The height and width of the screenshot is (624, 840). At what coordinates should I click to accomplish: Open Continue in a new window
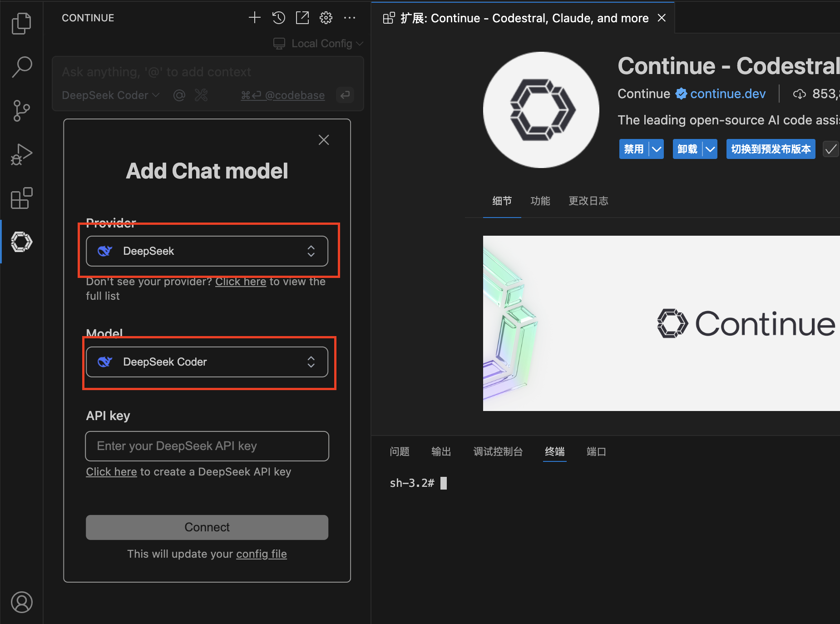click(x=302, y=18)
